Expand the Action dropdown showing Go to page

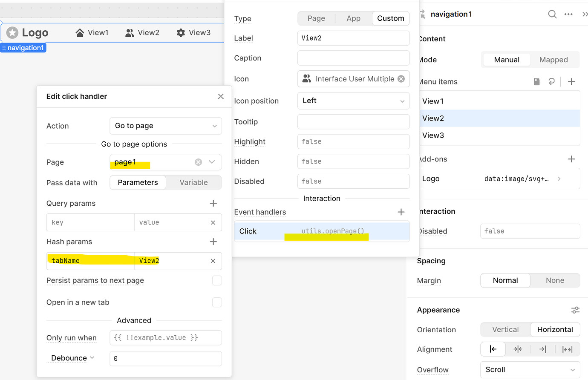coord(166,126)
